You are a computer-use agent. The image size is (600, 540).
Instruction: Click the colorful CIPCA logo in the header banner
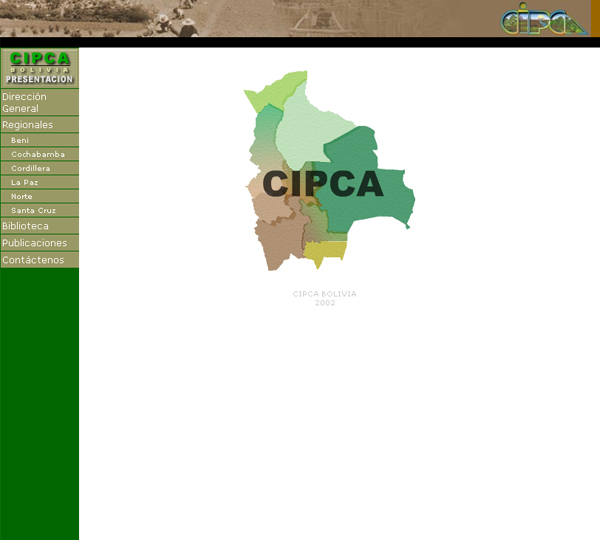coord(544,19)
